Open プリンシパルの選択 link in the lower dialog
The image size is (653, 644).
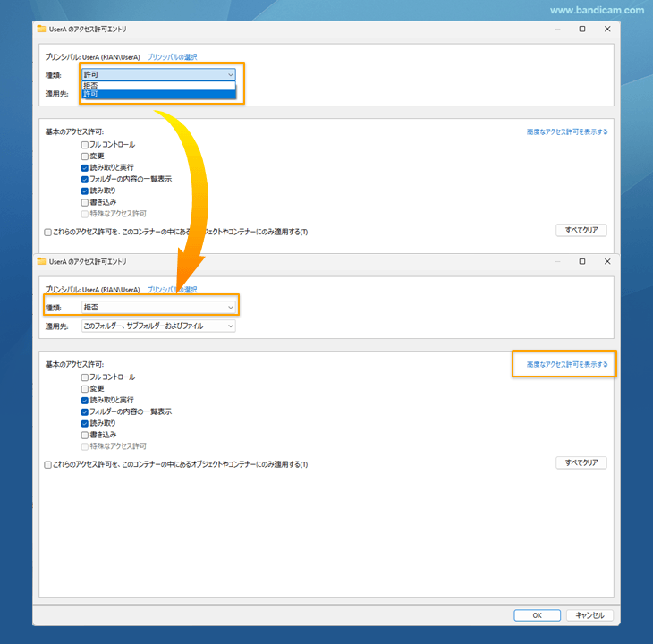click(x=172, y=290)
